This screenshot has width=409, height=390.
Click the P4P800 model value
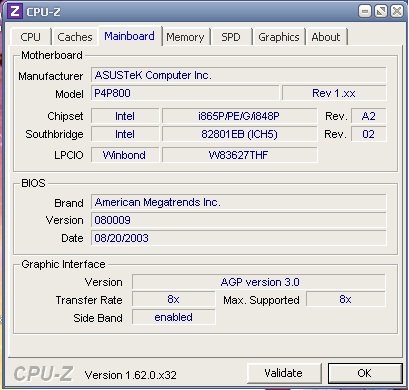point(185,93)
